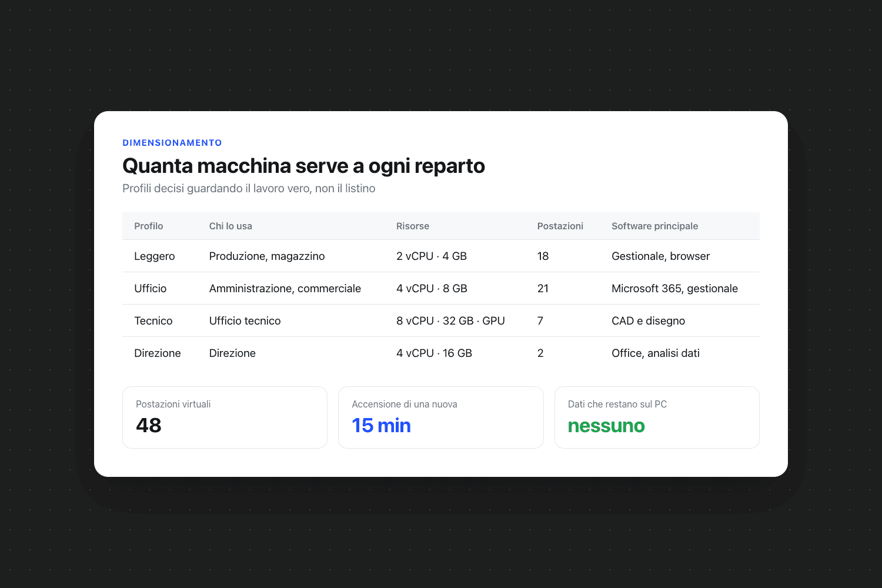Viewport: 882px width, 588px height.
Task: Click the subtitle starting 'Profili decisi guardando'
Action: pos(249,188)
